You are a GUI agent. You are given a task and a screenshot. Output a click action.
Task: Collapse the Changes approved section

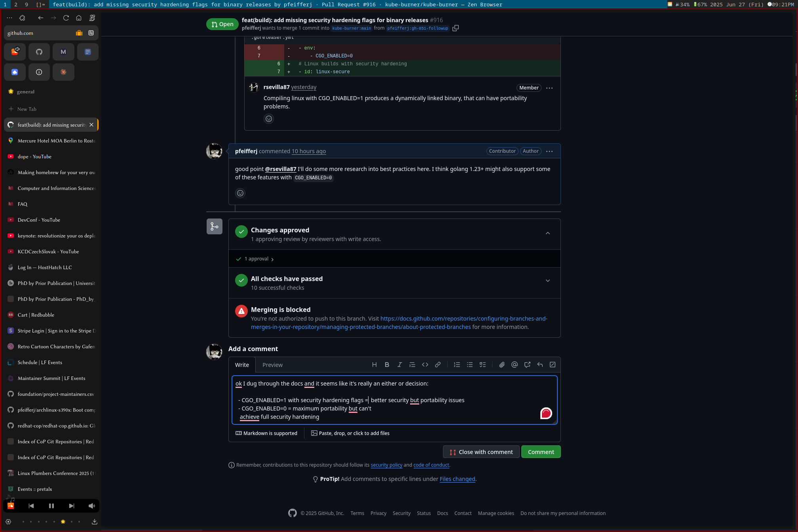548,234
